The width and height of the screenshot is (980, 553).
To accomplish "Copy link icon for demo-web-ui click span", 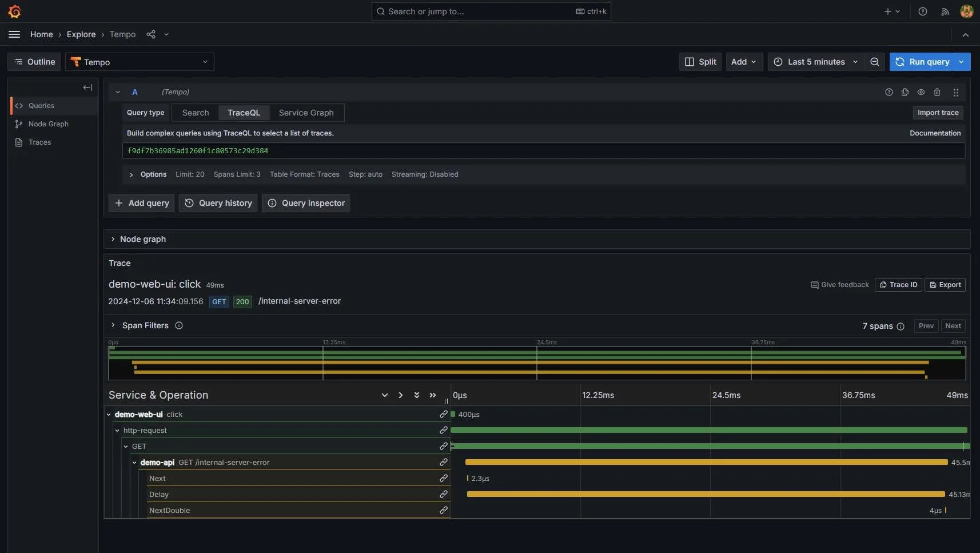I will pyautogui.click(x=444, y=414).
